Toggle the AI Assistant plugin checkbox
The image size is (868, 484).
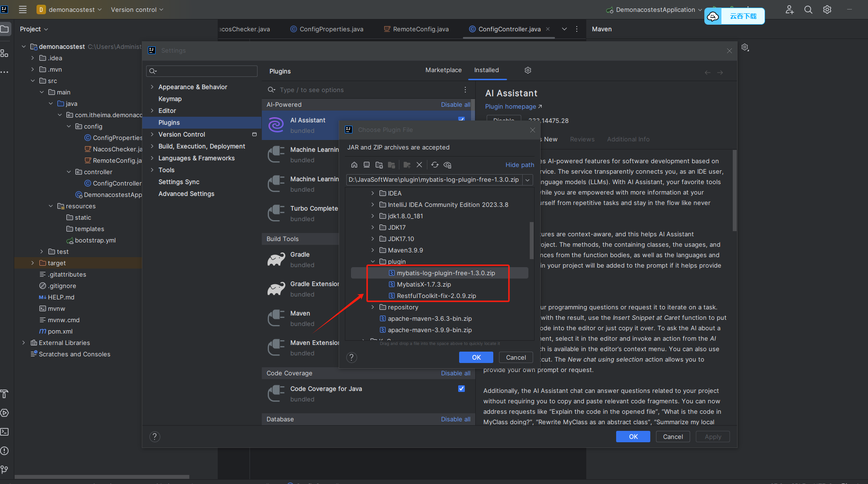point(462,119)
